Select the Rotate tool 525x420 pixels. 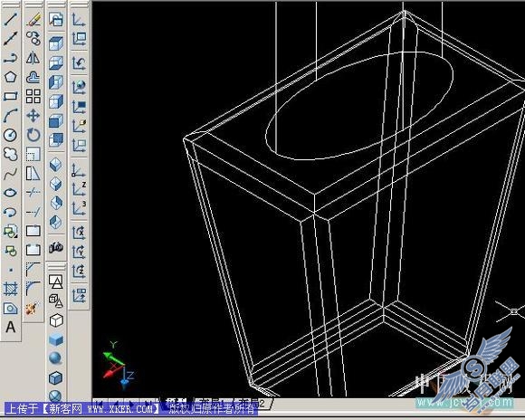pos(33,135)
